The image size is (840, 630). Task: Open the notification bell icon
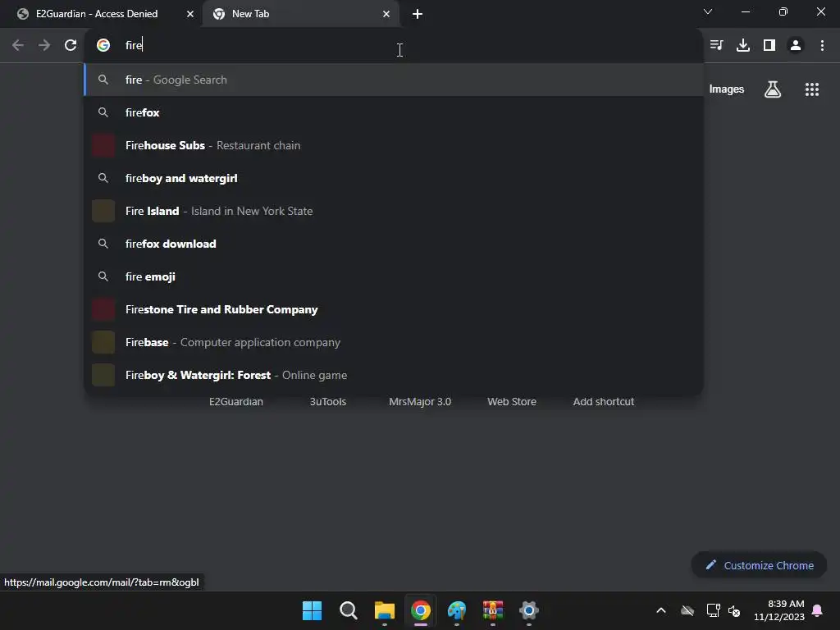[x=818, y=610]
